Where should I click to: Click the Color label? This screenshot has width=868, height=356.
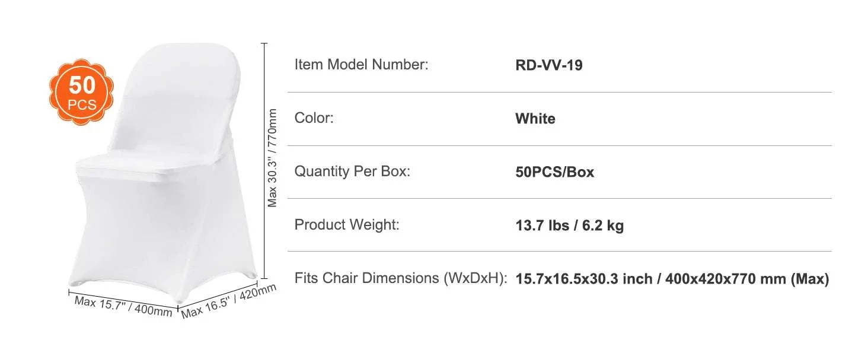point(314,118)
